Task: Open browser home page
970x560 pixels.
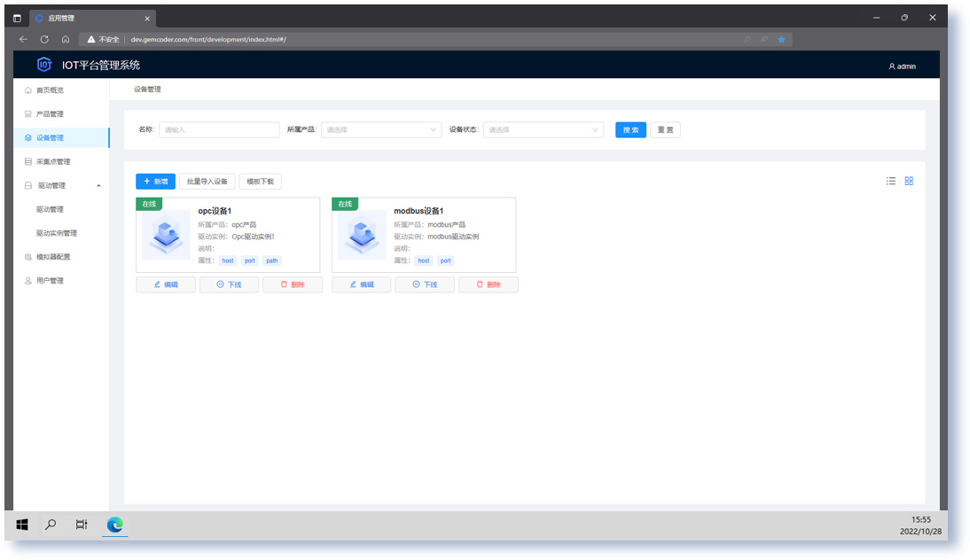Action: pyautogui.click(x=66, y=39)
